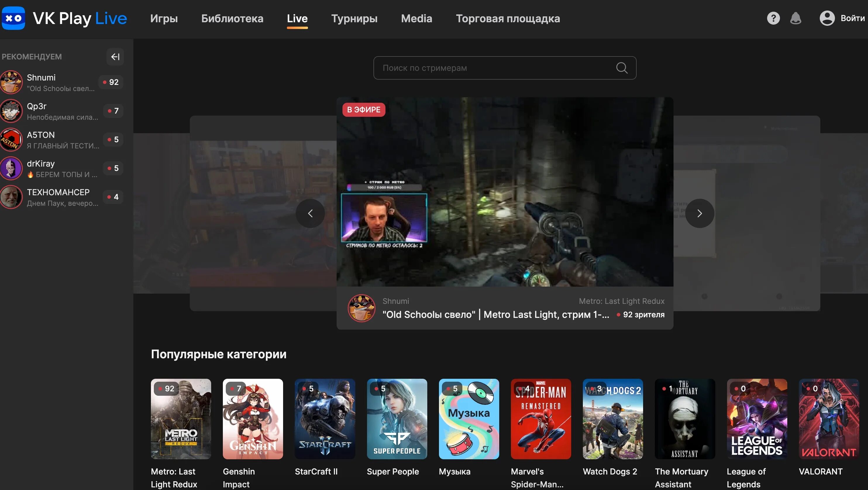Open Marvel's Spider-Man Remastered cover
Viewport: 868px width, 490px height.
click(541, 419)
